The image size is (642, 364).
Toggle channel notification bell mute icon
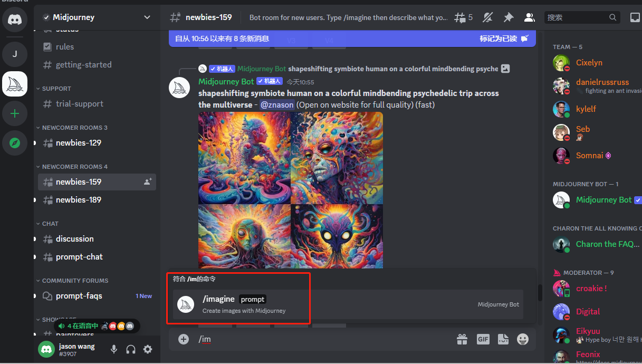(x=488, y=17)
